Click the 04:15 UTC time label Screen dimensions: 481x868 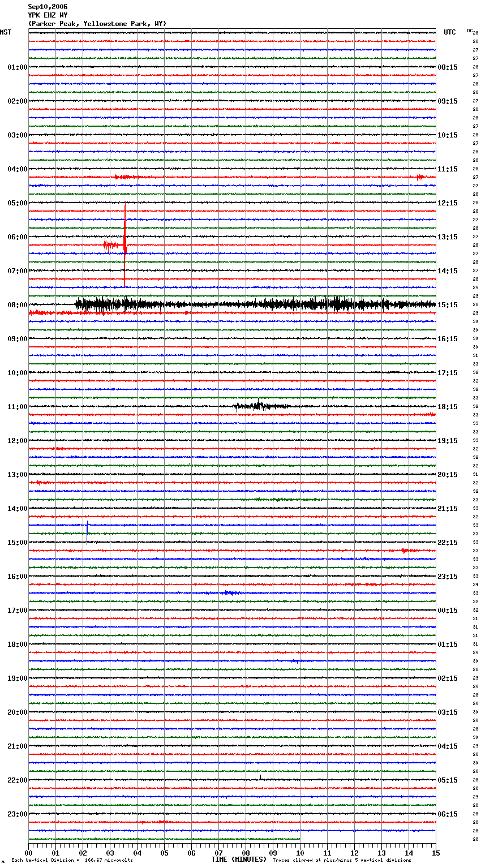point(448,746)
